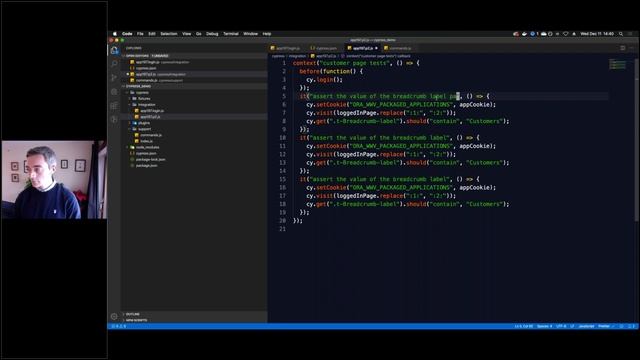Open the Source Control view
This screenshot has width=640, height=360.
point(114,78)
